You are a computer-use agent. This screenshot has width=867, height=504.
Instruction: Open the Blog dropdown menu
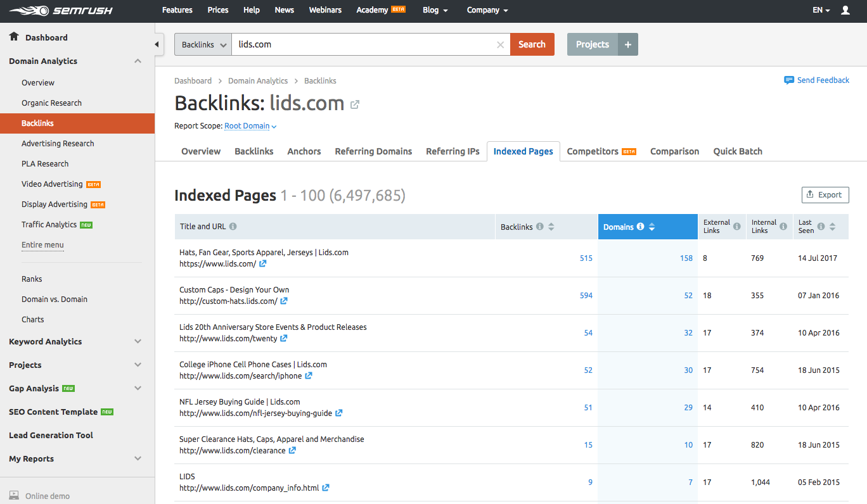(435, 10)
